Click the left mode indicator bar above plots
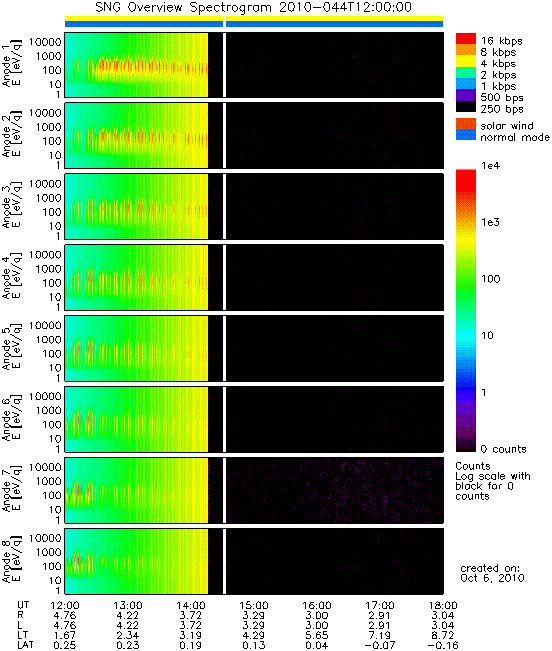This screenshot has height=651, width=552. tap(144, 22)
